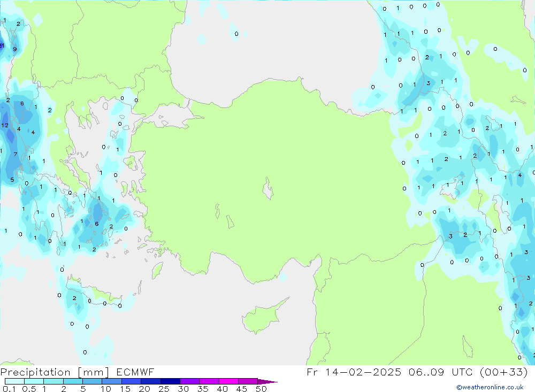Click the 1–2 mm legend color swatch
535x392 pixels.
click(53, 381)
